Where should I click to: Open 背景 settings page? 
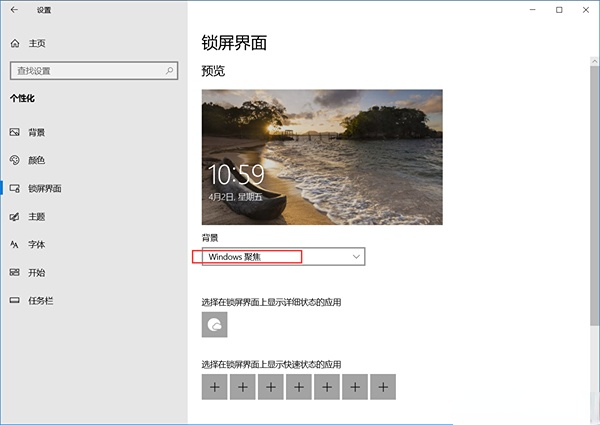(94, 132)
